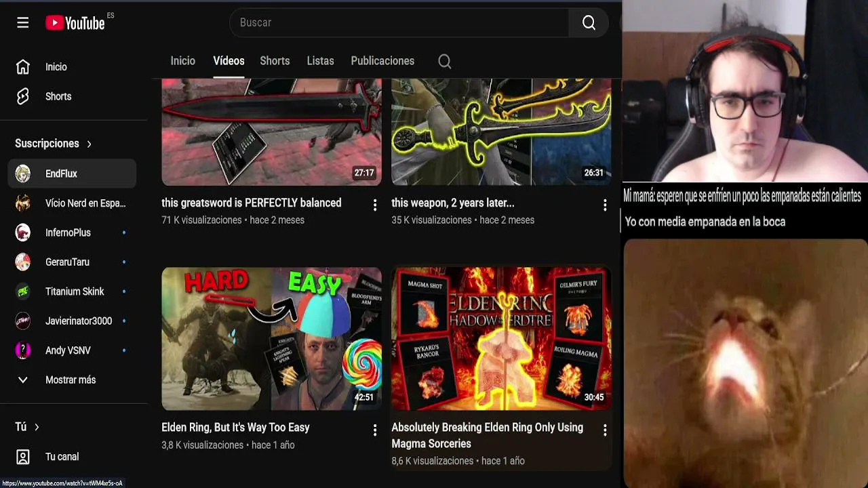The height and width of the screenshot is (488, 868).
Task: Open 'this greatsword is PERFECTLY balanced' title link
Action: (252, 203)
